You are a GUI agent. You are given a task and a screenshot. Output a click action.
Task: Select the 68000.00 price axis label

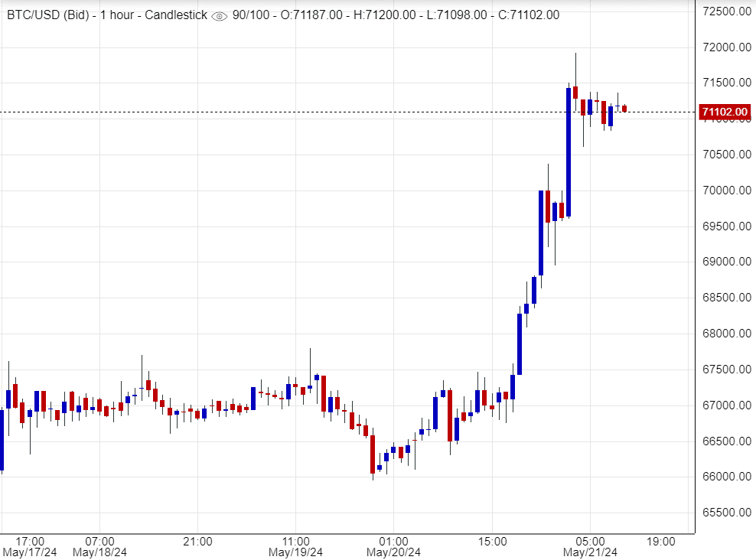[724, 334]
